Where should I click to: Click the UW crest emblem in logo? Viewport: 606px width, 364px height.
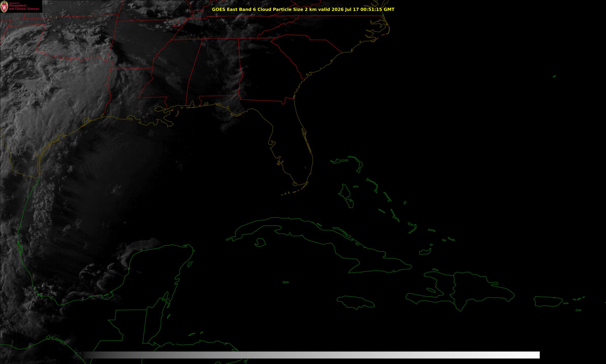pos(4,7)
